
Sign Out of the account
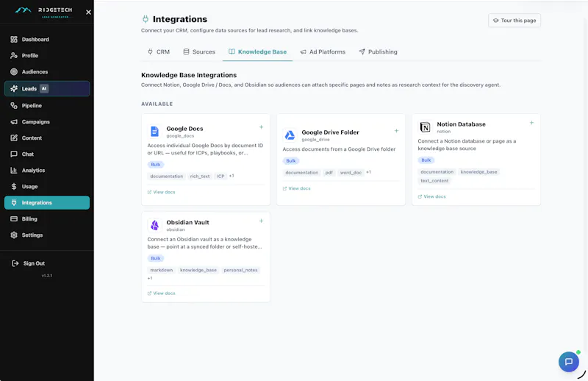pyautogui.click(x=29, y=263)
